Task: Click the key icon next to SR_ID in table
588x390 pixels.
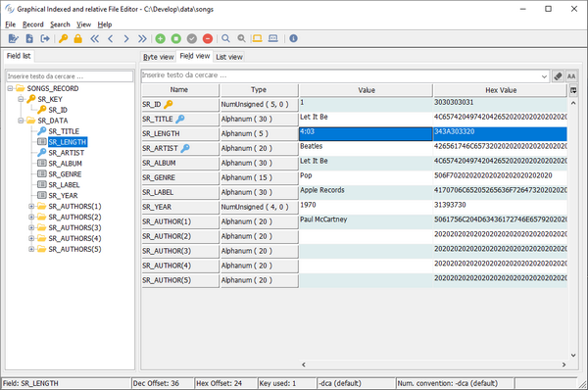Action: coord(169,104)
